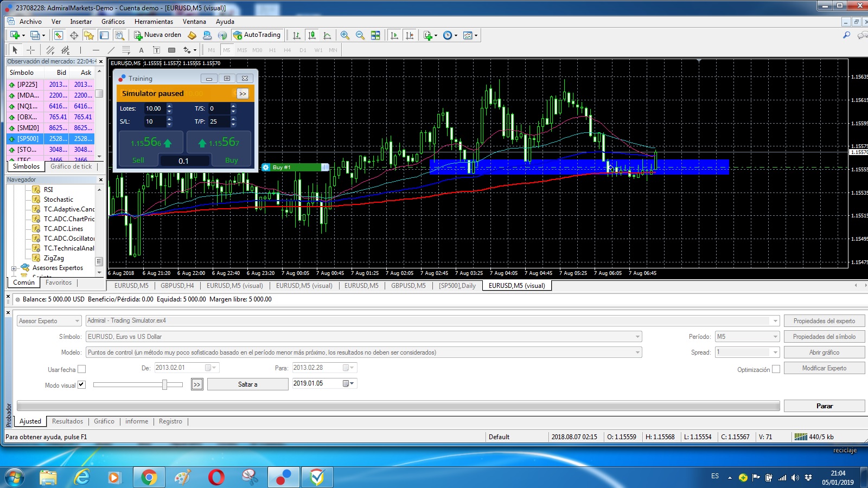Toggle the AutoTrading toolbar button

click(257, 35)
